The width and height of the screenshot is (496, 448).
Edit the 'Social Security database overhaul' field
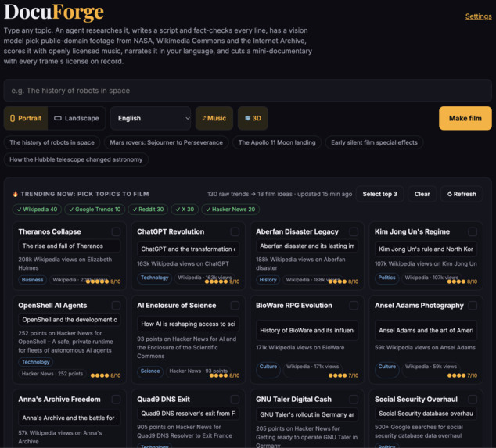tap(426, 414)
